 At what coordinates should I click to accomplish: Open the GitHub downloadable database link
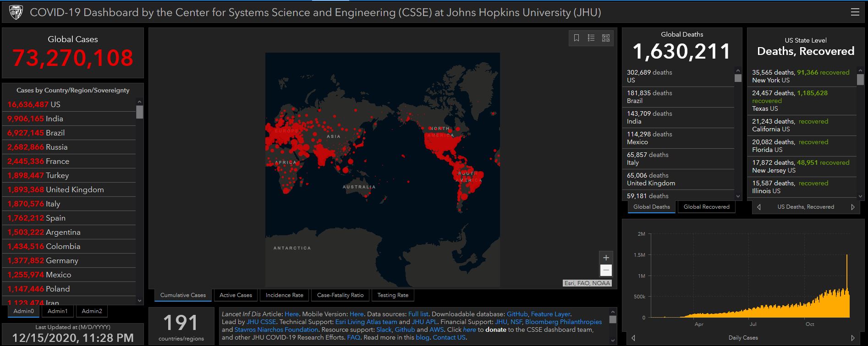(x=517, y=314)
